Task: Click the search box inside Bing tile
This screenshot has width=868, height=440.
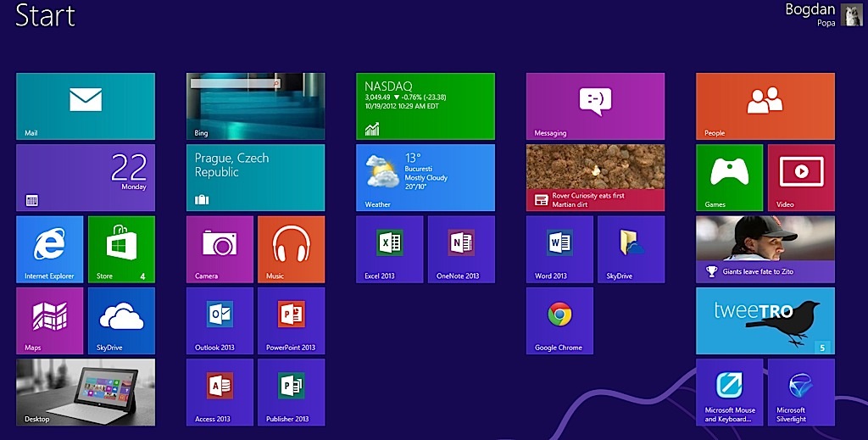Action: pos(236,83)
